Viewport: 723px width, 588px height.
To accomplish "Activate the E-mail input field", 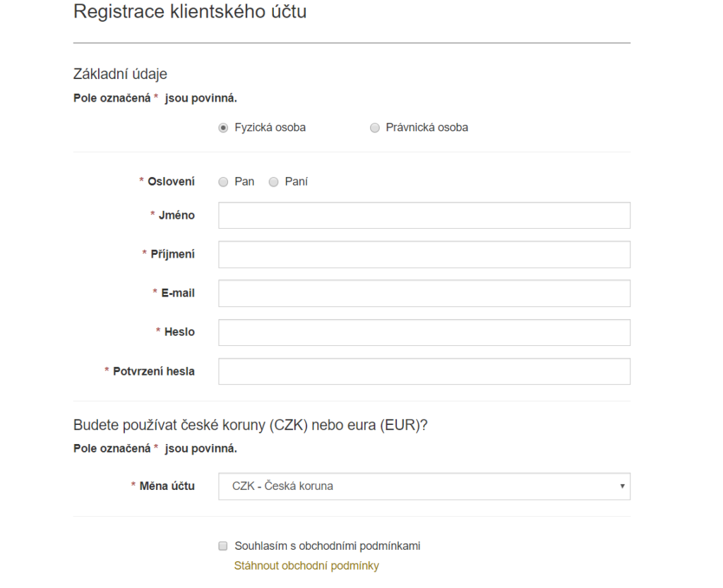I will click(424, 293).
